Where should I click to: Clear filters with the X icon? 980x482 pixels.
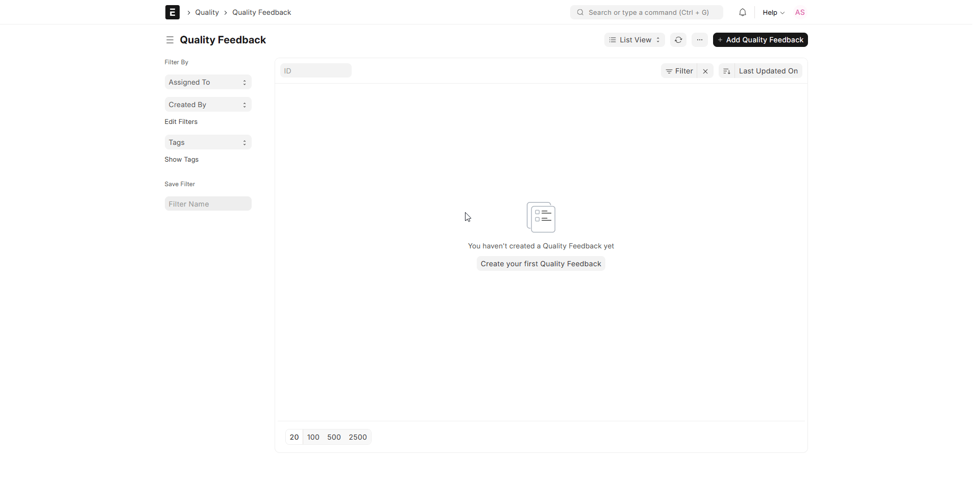[705, 71]
